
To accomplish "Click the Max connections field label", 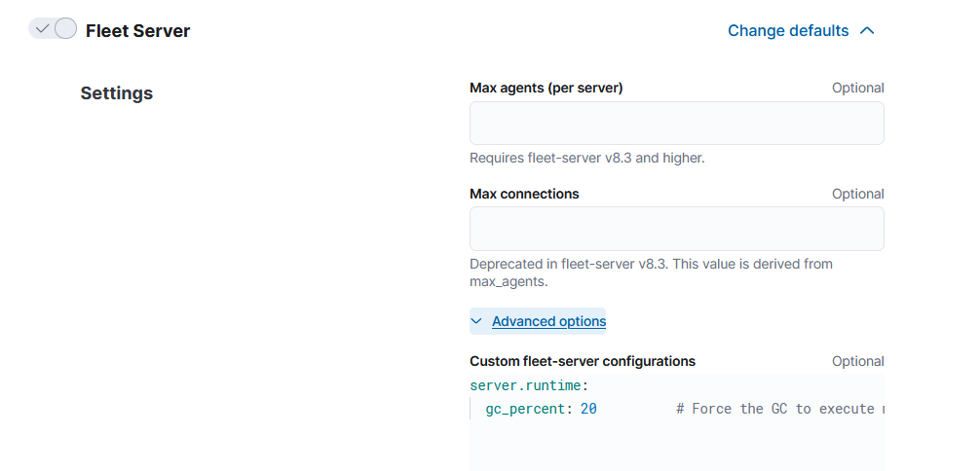I will [524, 194].
